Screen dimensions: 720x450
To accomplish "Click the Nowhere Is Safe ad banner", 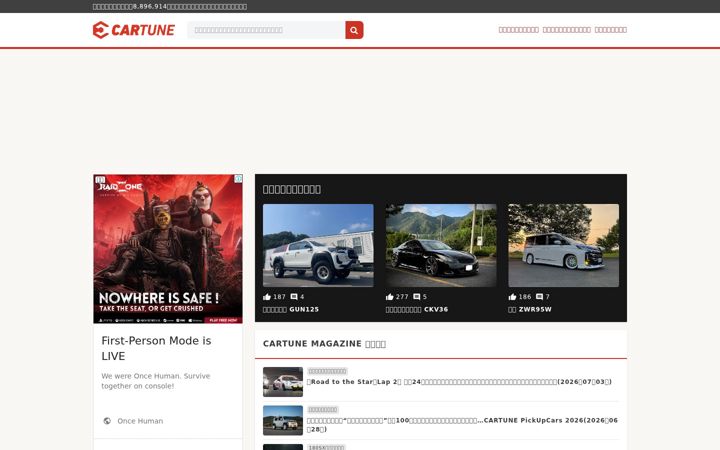I will pos(168,249).
